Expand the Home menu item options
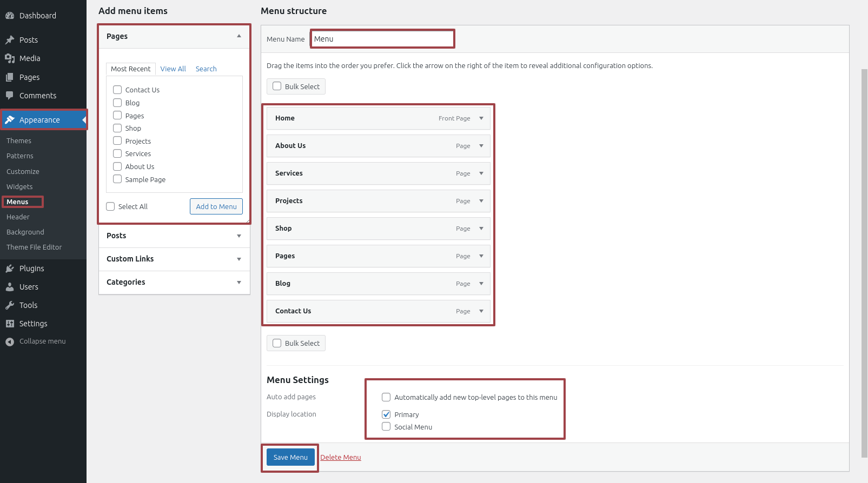This screenshot has width=868, height=483. pos(481,118)
